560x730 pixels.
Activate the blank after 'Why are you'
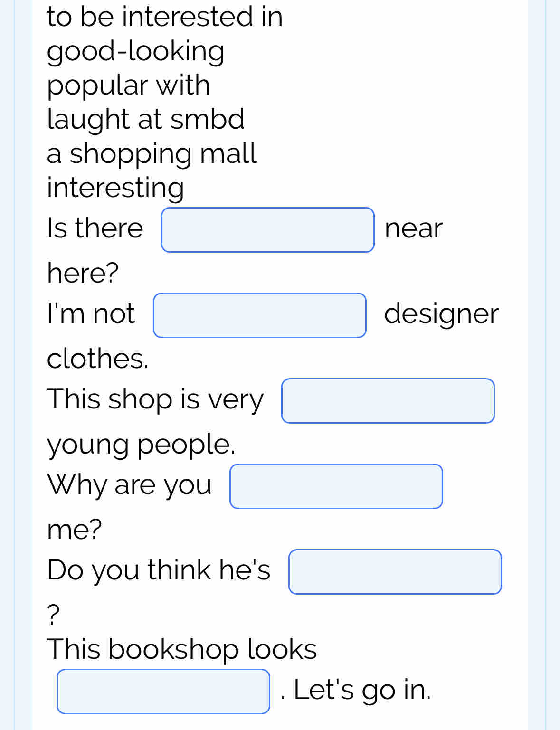(336, 486)
